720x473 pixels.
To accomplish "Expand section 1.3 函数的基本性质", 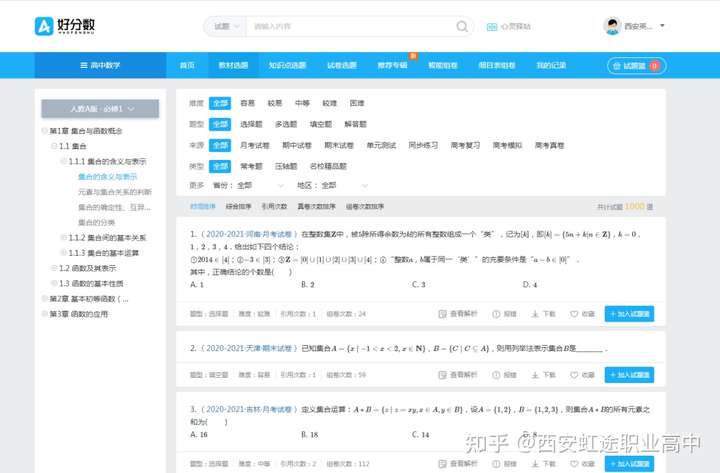I will [x=54, y=283].
